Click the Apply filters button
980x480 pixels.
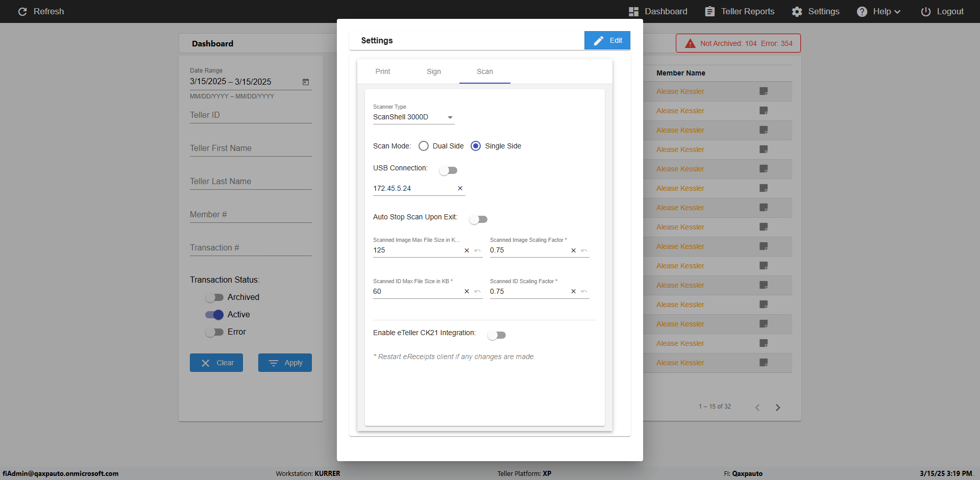pos(285,363)
